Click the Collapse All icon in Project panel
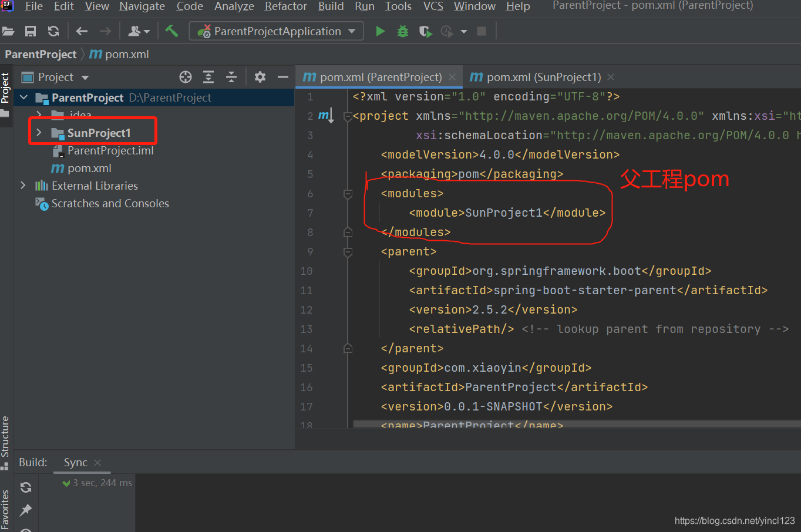This screenshot has width=801, height=532. (x=231, y=77)
